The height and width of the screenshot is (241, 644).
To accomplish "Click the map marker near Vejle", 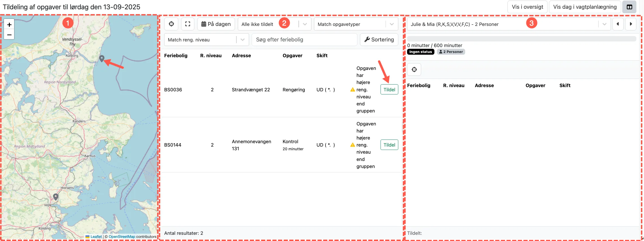I will [x=56, y=196].
